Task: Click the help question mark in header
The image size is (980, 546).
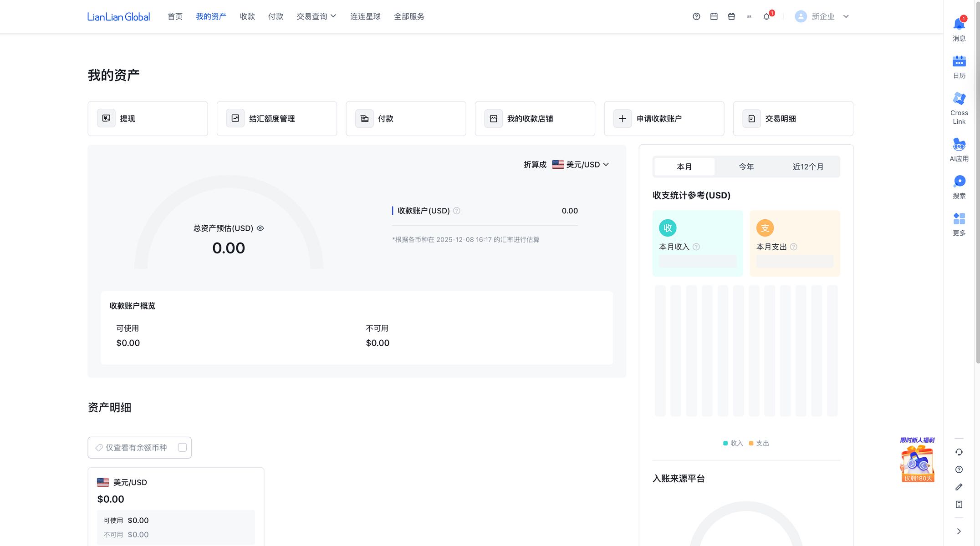Action: [x=696, y=16]
